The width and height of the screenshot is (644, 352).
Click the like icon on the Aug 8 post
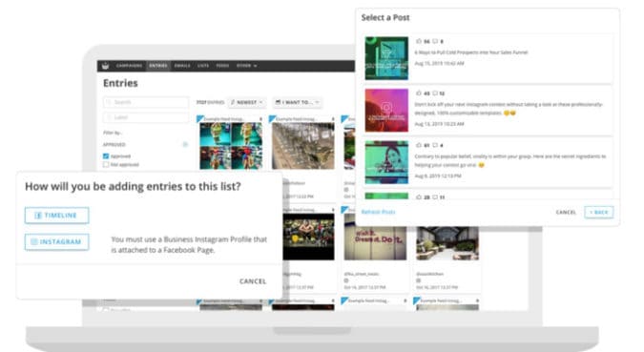coord(419,145)
